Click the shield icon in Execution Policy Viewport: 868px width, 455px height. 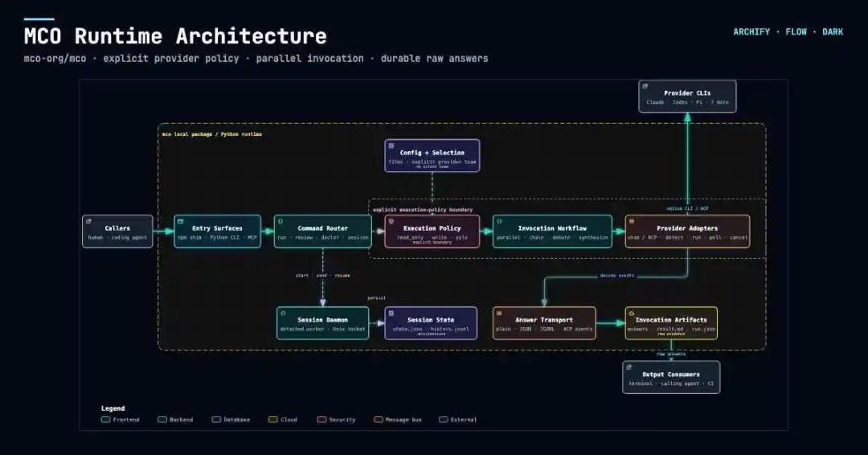click(391, 221)
